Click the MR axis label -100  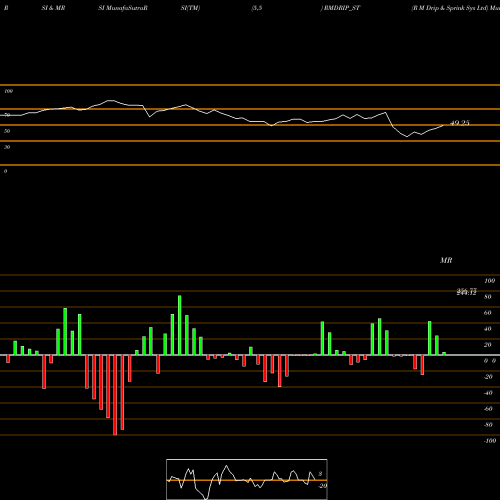point(490,441)
